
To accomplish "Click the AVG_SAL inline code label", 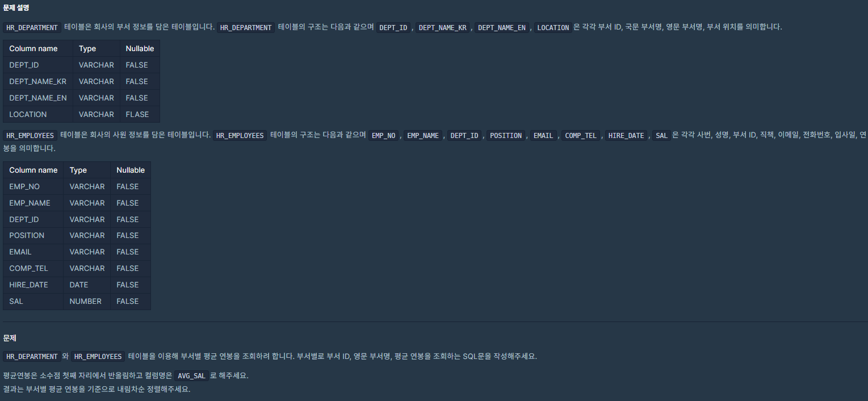I will pyautogui.click(x=191, y=376).
